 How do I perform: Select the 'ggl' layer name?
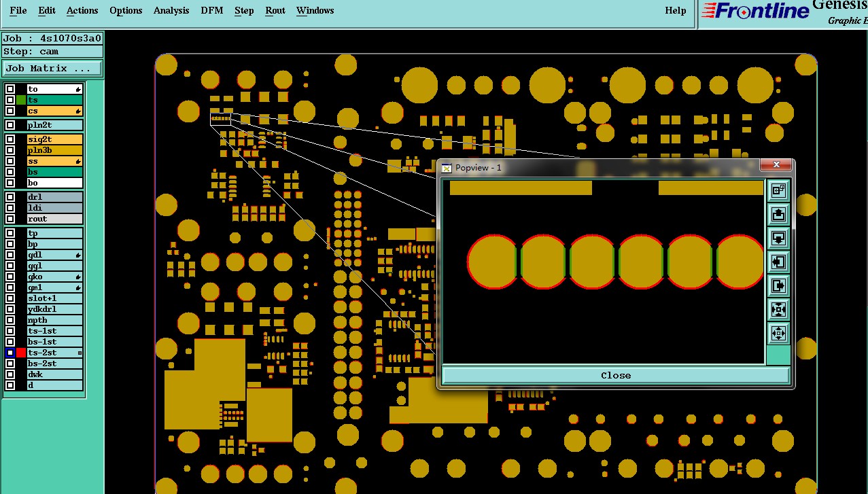click(54, 266)
